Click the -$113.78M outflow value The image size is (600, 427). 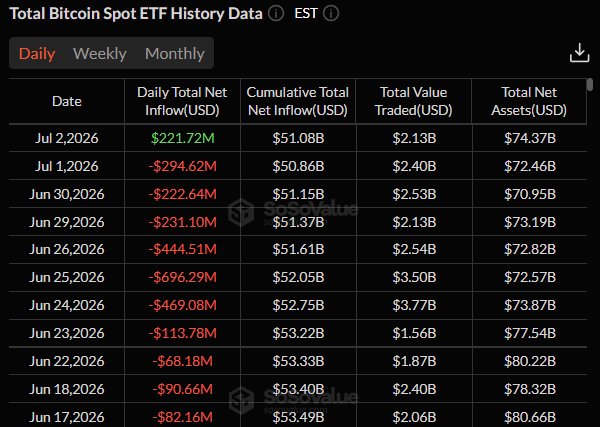(183, 333)
